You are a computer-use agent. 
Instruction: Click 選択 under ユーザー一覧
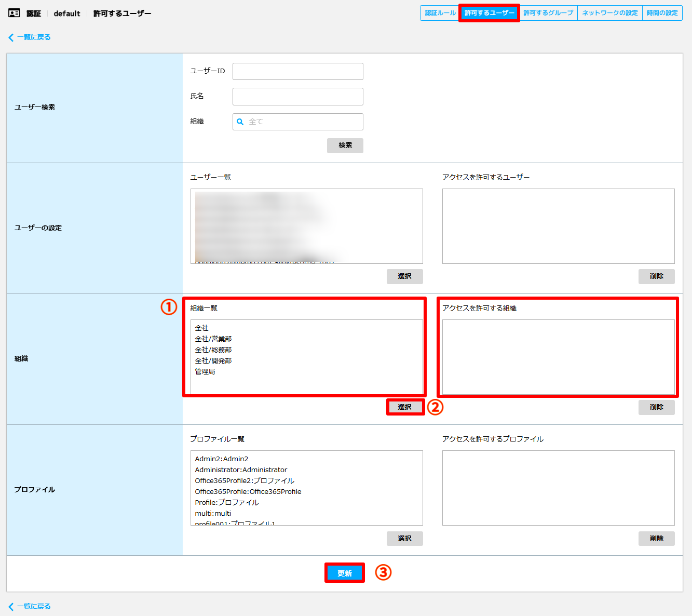(405, 276)
